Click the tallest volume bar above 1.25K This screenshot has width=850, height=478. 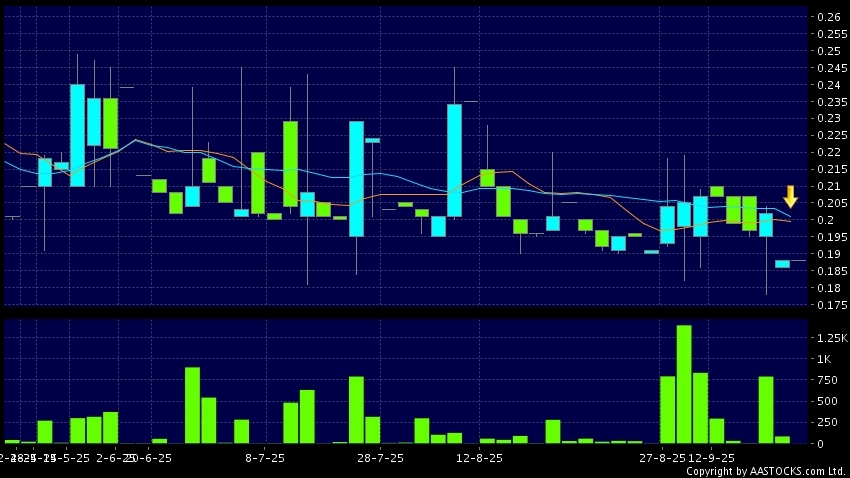(x=684, y=384)
